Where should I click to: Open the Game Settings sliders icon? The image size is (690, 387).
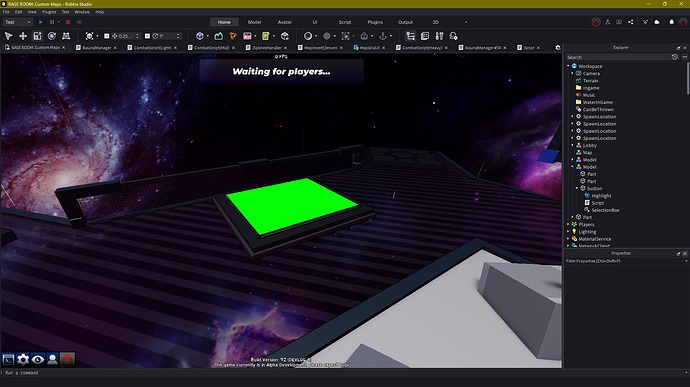[439, 36]
